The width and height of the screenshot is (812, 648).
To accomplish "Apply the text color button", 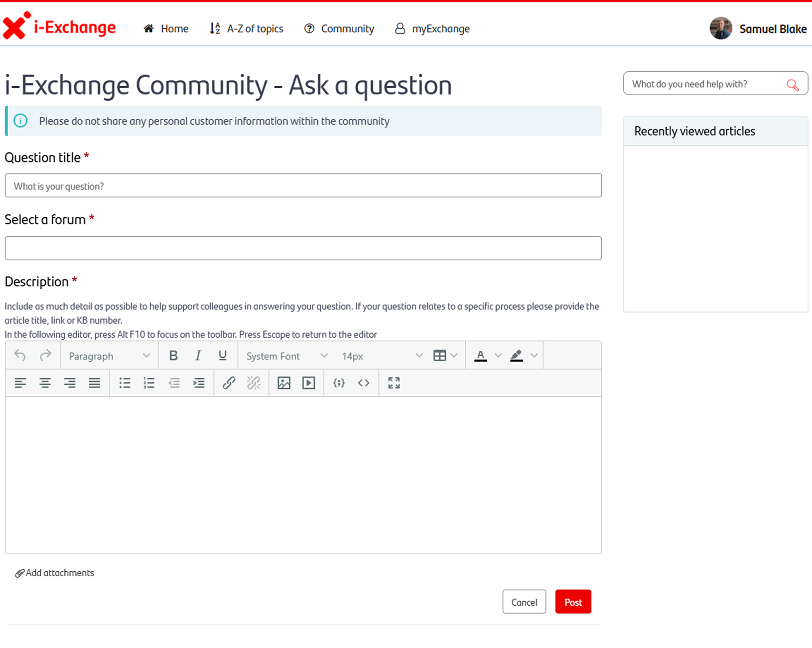I will [x=481, y=355].
